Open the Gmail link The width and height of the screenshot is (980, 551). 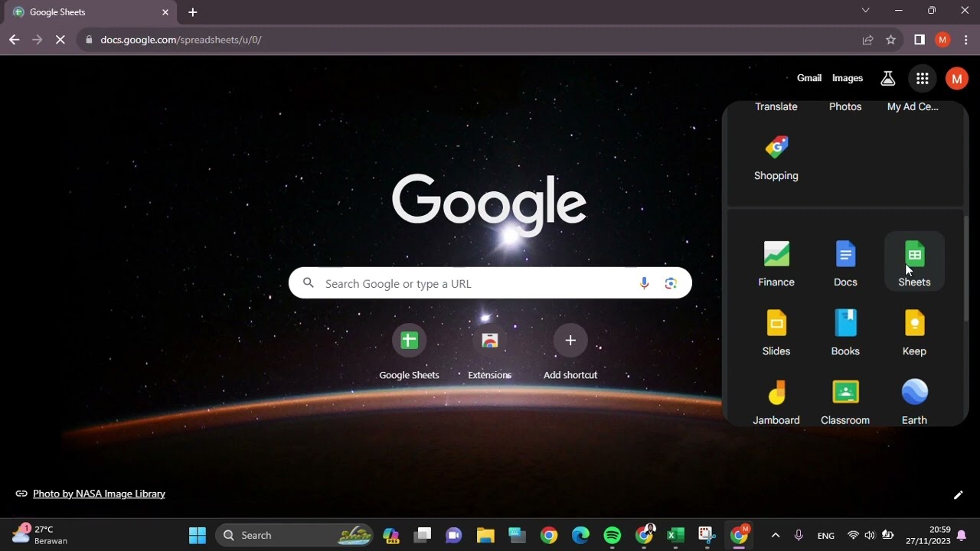tap(809, 78)
